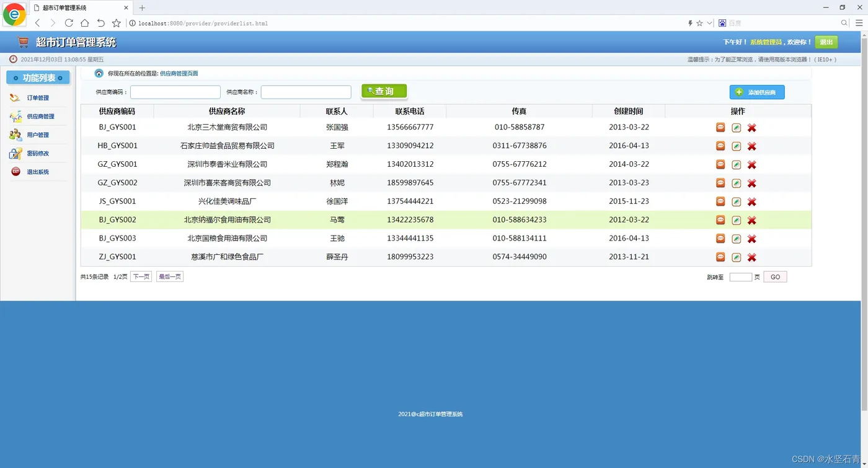Focus the 供应商编码 input field
This screenshot has height=468, width=868.
(175, 92)
